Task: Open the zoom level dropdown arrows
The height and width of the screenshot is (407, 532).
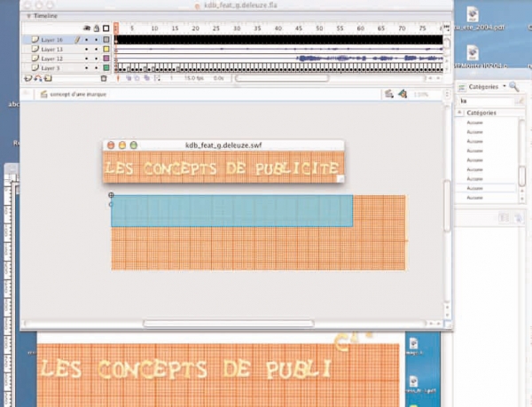Action: tap(447, 94)
